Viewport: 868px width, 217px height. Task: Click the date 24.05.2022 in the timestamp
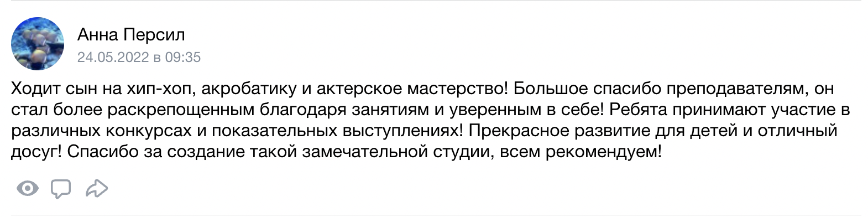point(113,57)
